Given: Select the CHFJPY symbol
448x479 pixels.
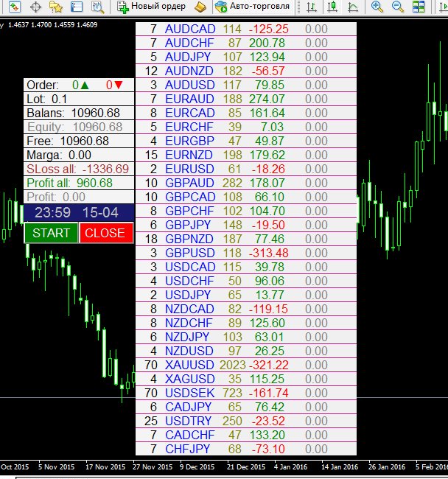Looking at the screenshot, I should (x=187, y=450).
